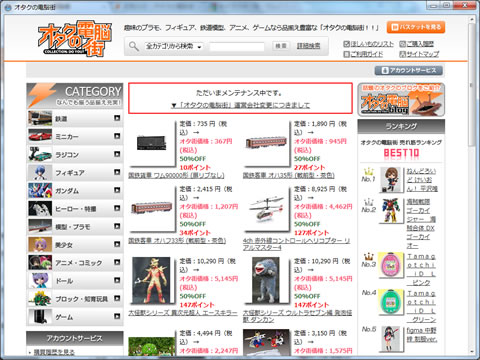This screenshot has height=360, width=480.
Task: Click the ゲーム category thumbnail icon
Action: pyautogui.click(x=40, y=316)
